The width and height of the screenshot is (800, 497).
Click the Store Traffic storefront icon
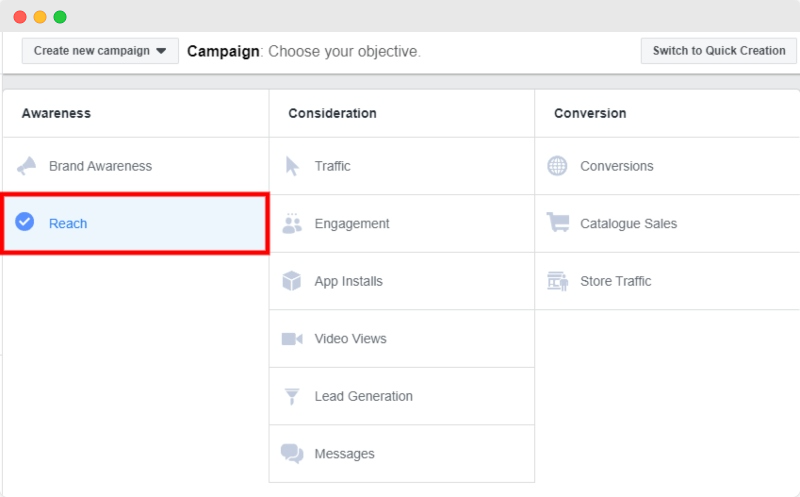tap(558, 281)
